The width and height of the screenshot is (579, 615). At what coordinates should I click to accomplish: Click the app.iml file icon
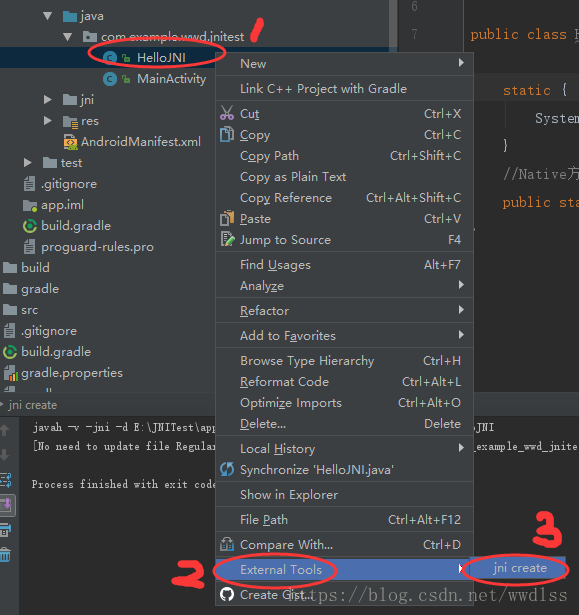tap(30, 205)
